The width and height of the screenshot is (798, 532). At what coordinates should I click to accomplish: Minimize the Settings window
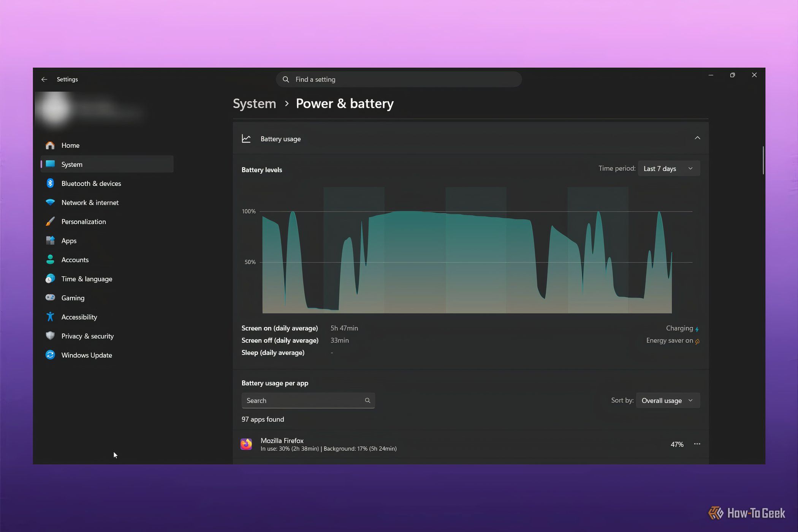click(711, 75)
